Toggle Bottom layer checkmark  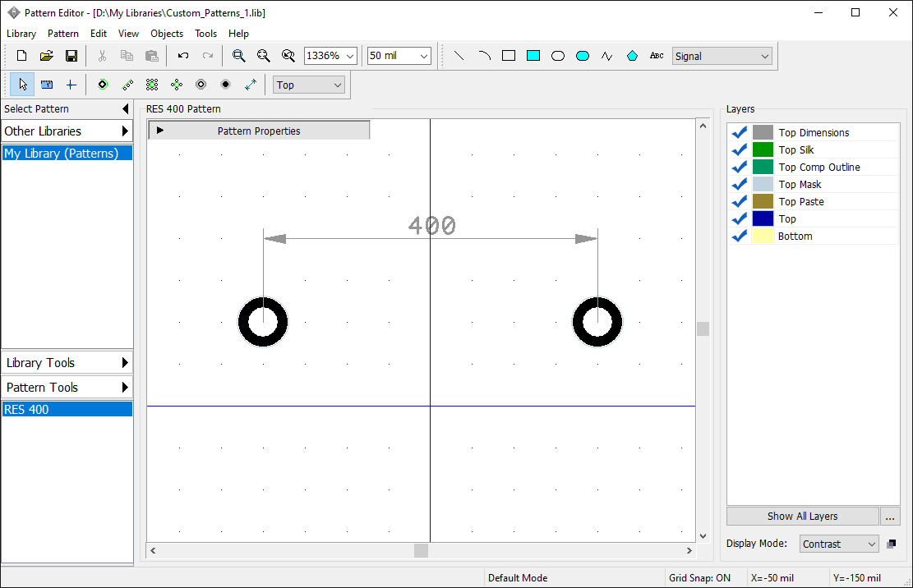740,237
